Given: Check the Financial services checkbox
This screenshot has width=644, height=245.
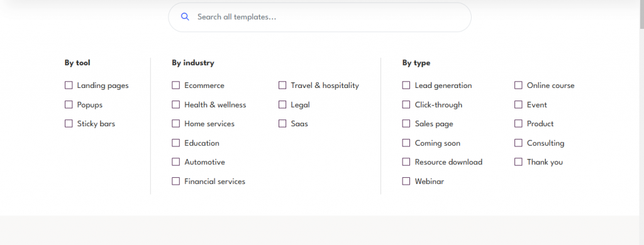Looking at the screenshot, I should click(176, 181).
